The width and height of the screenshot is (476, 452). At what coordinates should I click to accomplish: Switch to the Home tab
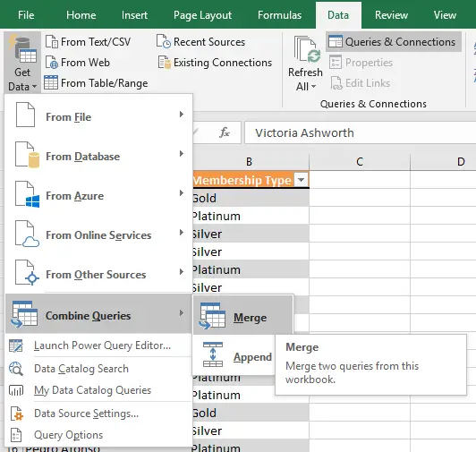[x=81, y=15]
